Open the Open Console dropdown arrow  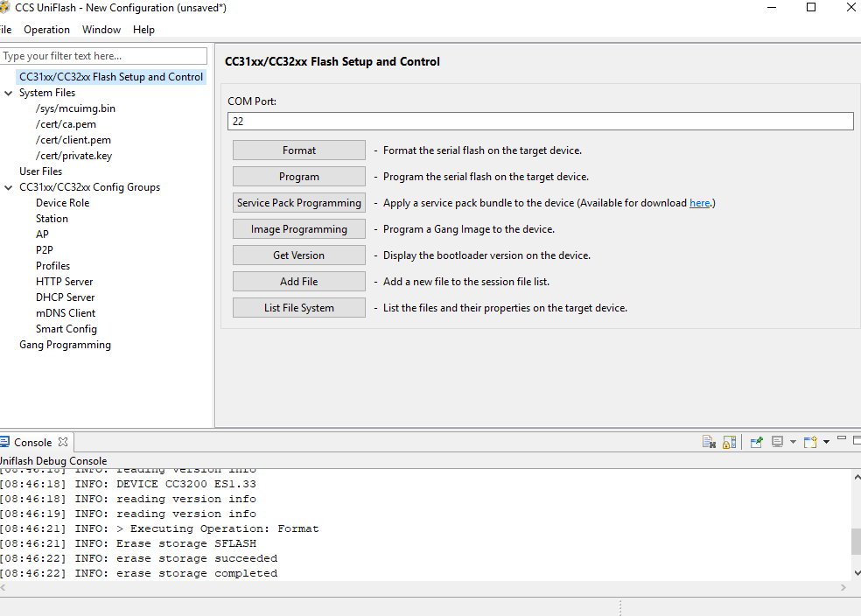(826, 443)
